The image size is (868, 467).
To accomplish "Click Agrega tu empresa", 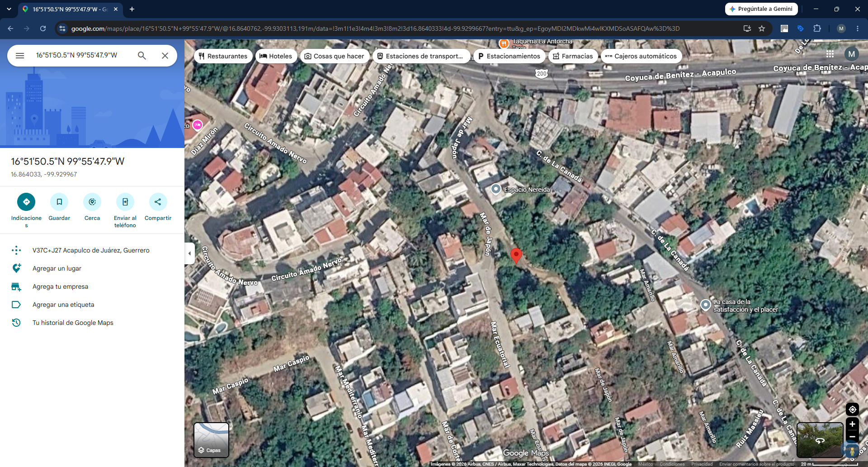I will pyautogui.click(x=92, y=286).
